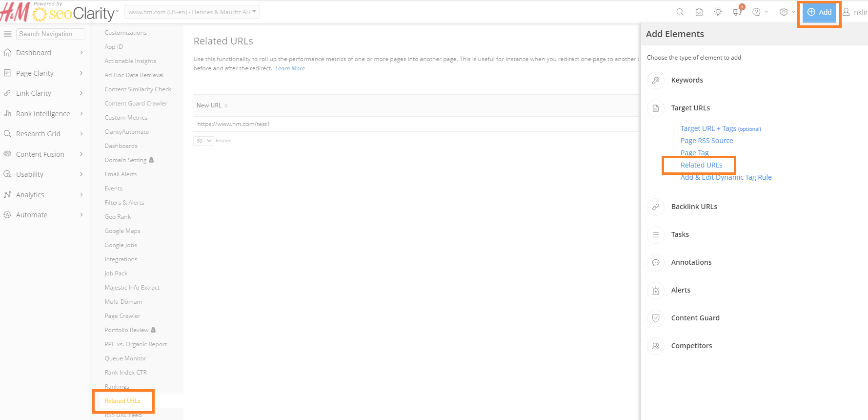Screen dimensions: 868x420
Task: Open the Page RSS Source link
Action: (707, 141)
